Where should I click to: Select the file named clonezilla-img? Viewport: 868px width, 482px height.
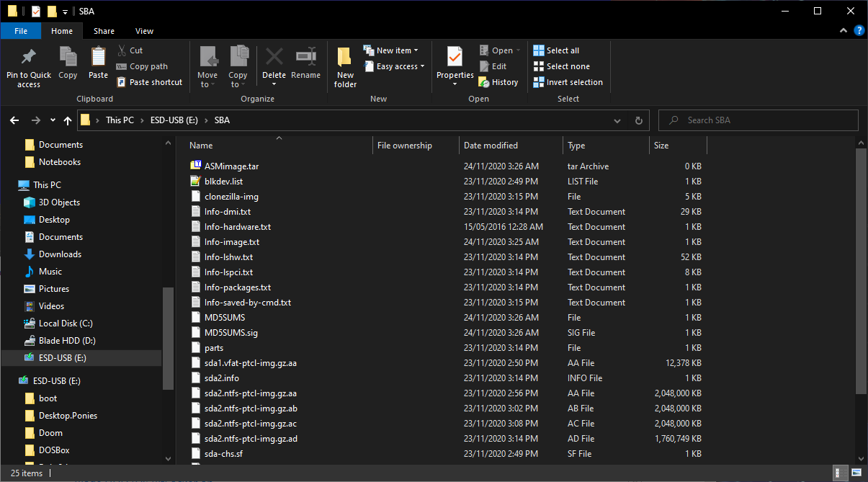click(231, 197)
